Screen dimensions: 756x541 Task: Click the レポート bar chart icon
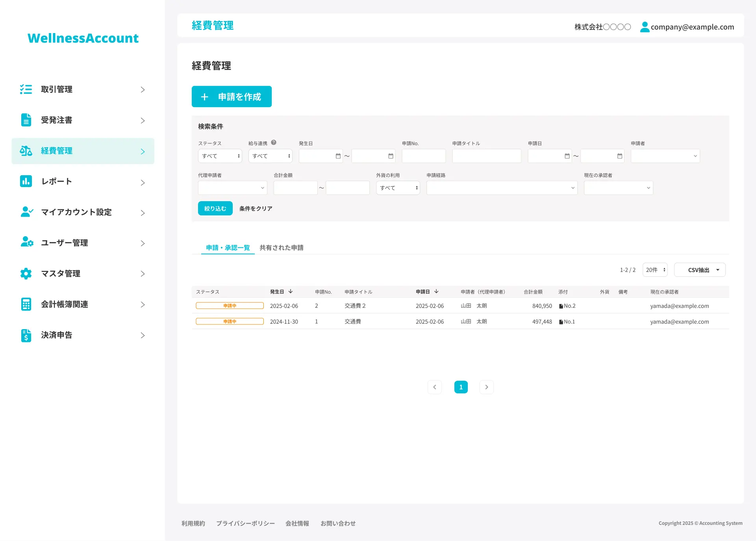pyautogui.click(x=26, y=181)
